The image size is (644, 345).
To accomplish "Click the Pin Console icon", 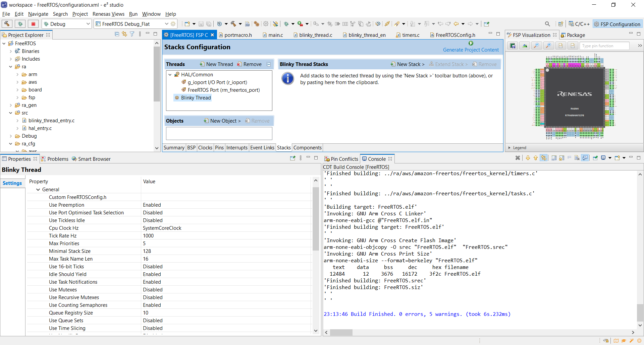I will (595, 158).
